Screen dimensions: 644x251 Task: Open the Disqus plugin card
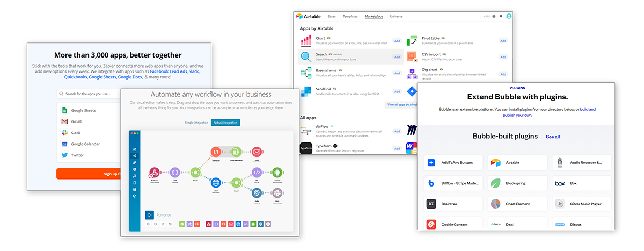coord(581,224)
